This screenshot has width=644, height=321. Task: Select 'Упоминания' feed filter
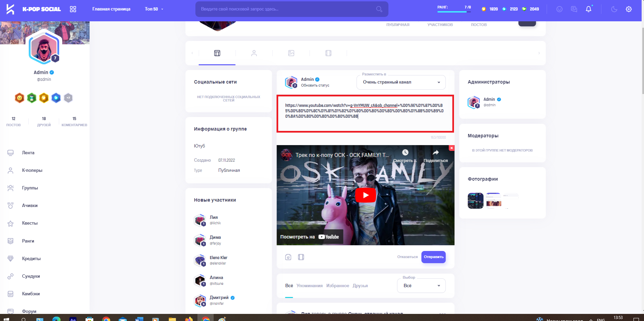(x=309, y=286)
